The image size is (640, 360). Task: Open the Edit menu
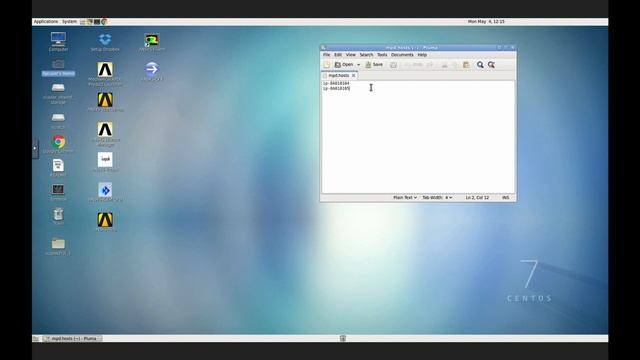338,55
